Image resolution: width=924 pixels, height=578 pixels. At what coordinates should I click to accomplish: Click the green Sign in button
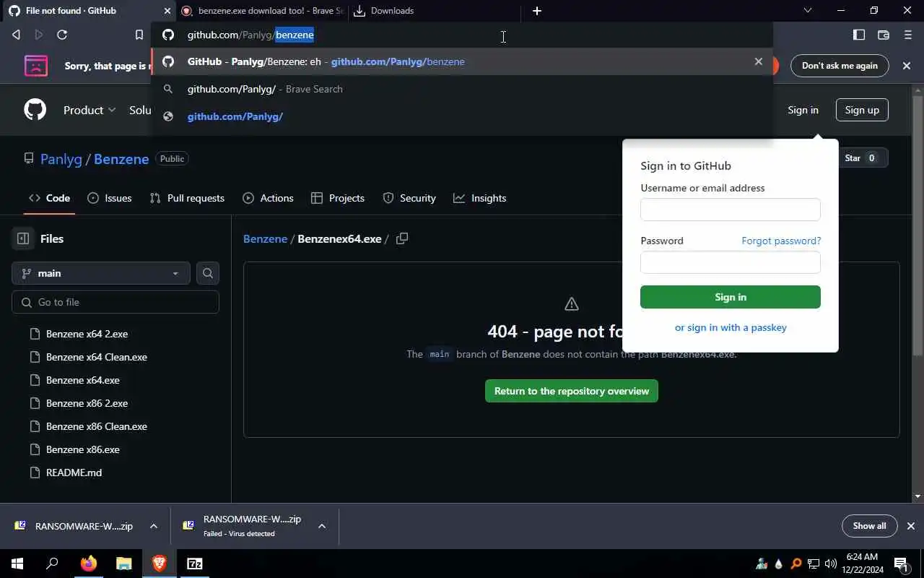(x=731, y=297)
